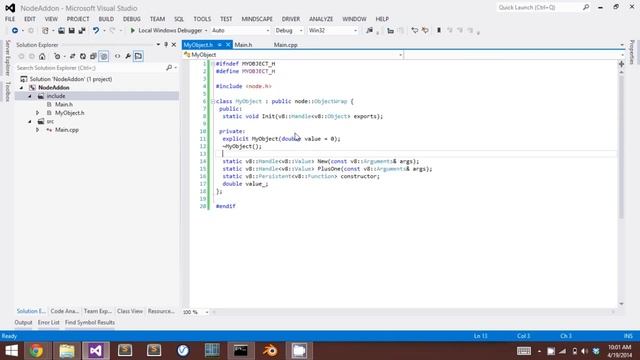Open File Explorer from the taskbar
Viewport: 640px width, 360px height.
(67, 351)
